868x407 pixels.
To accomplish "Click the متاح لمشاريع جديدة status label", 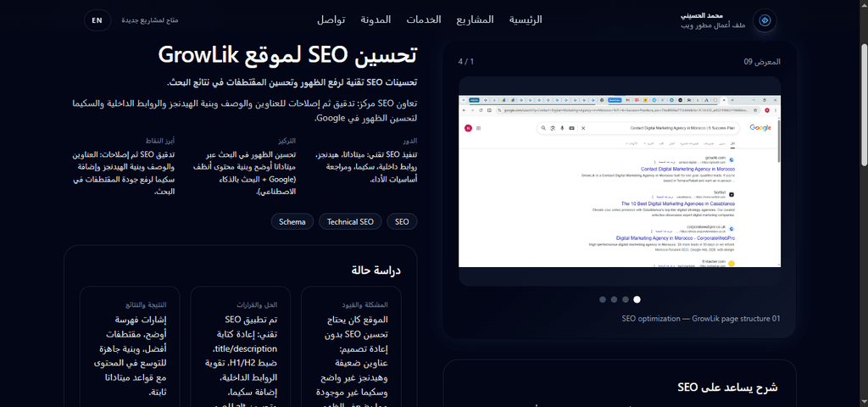I will (x=149, y=20).
